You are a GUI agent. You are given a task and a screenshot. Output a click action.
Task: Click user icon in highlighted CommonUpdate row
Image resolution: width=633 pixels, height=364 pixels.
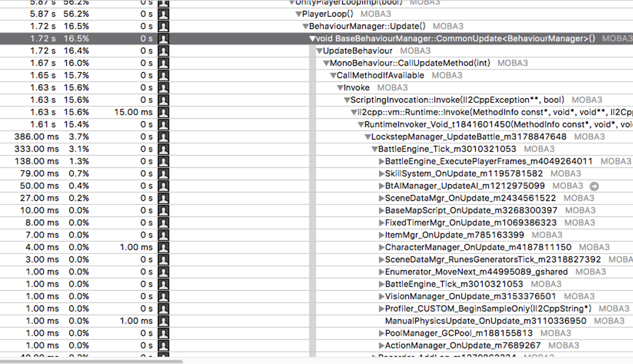[x=163, y=39]
